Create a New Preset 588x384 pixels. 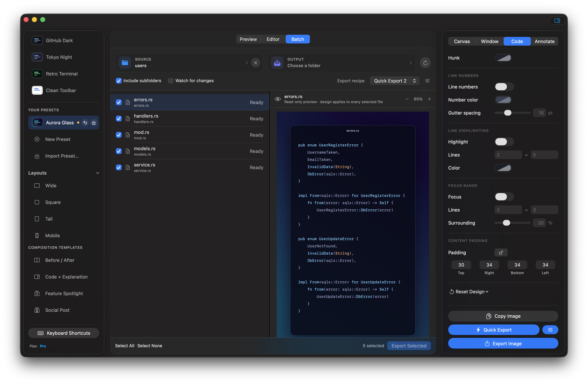coord(64,139)
